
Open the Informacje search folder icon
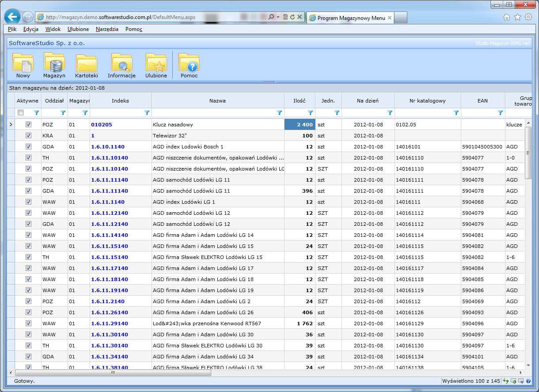[x=121, y=63]
